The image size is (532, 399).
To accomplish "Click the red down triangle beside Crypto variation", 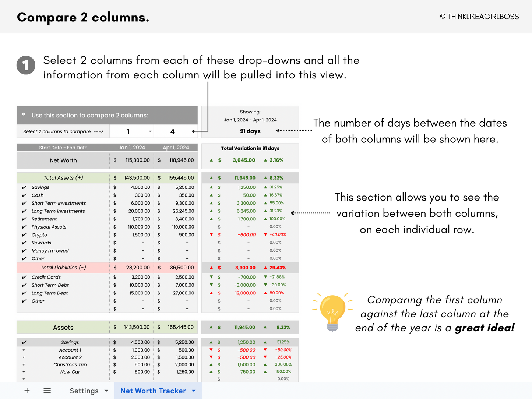I will [211, 234].
